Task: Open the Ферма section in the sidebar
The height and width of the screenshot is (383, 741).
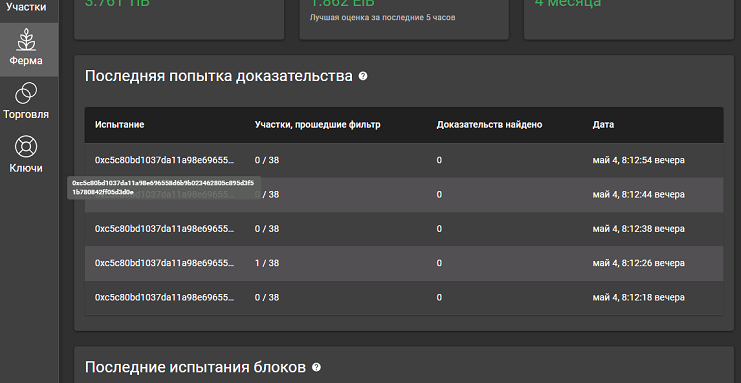Action: click(x=29, y=50)
